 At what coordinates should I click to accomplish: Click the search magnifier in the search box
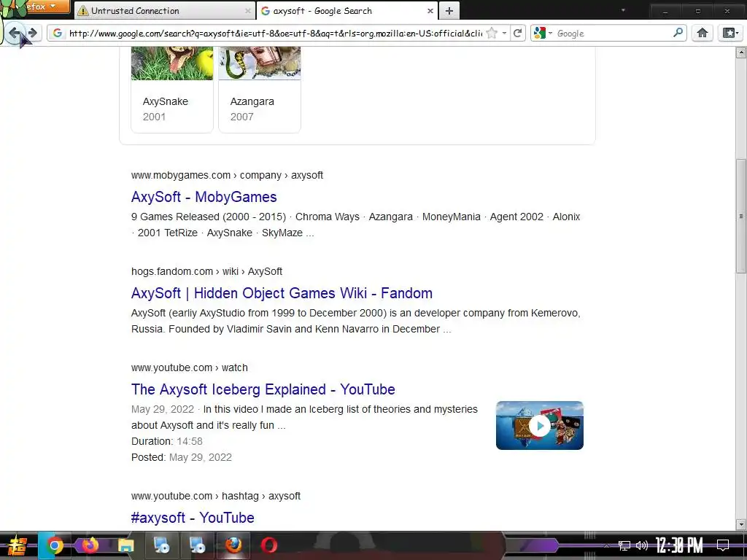tap(678, 33)
